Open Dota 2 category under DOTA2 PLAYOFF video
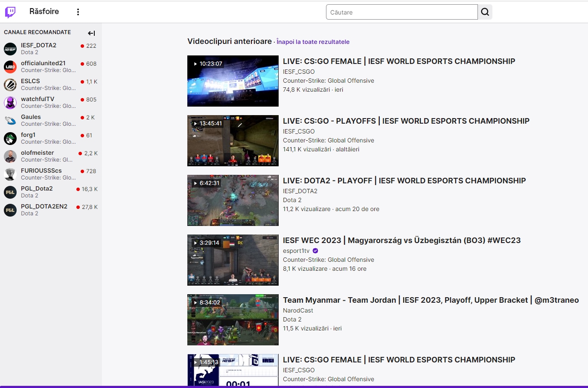 (x=292, y=200)
